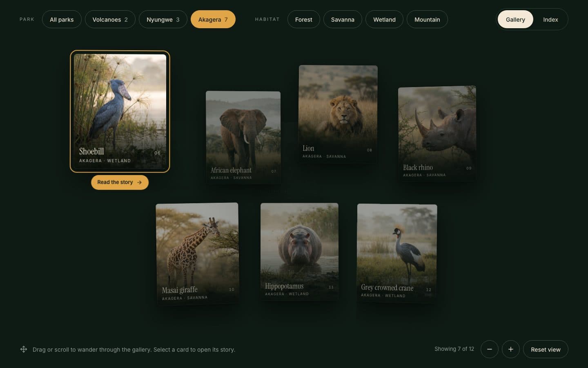Open the Hippopotamus card
This screenshot has height=368, width=588.
click(299, 252)
